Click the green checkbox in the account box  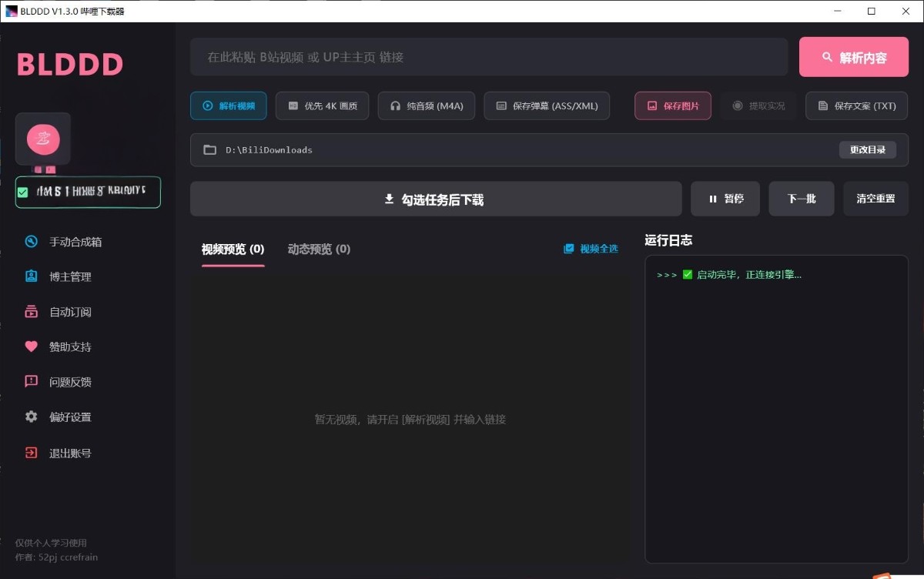tap(23, 192)
